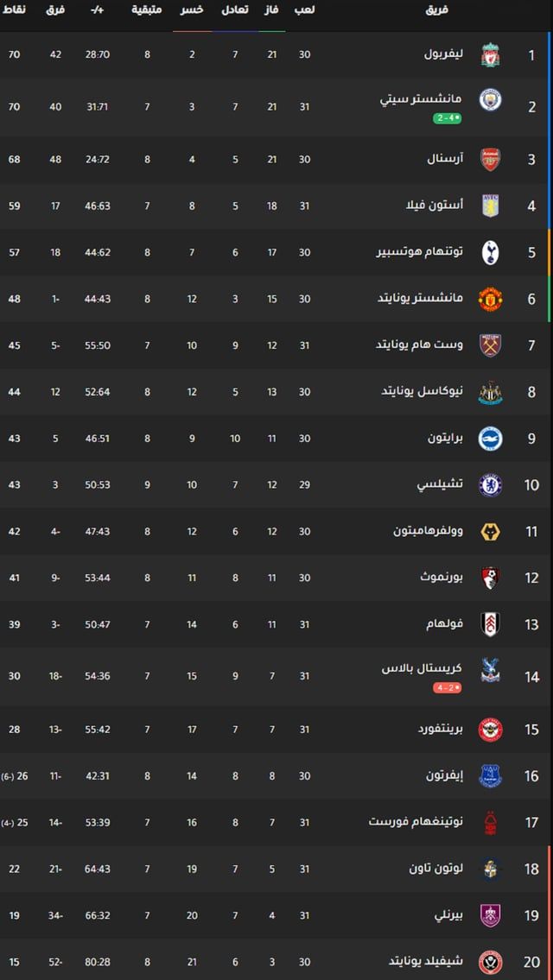Click the Aston Villa club crest
The image size is (553, 980).
click(x=493, y=206)
